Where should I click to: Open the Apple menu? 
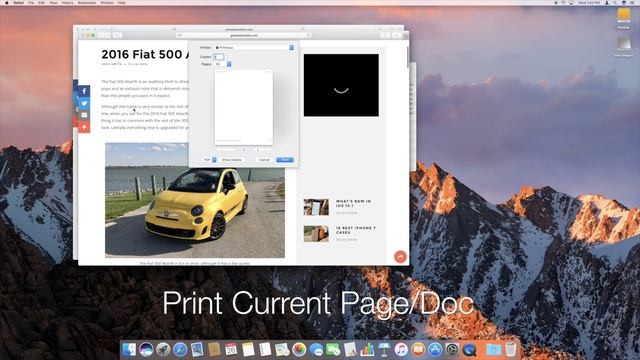(7, 2)
